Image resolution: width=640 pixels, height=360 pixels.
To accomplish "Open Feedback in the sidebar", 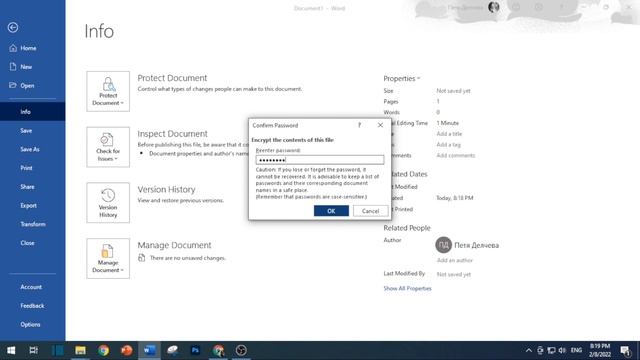I will pyautogui.click(x=32, y=306).
